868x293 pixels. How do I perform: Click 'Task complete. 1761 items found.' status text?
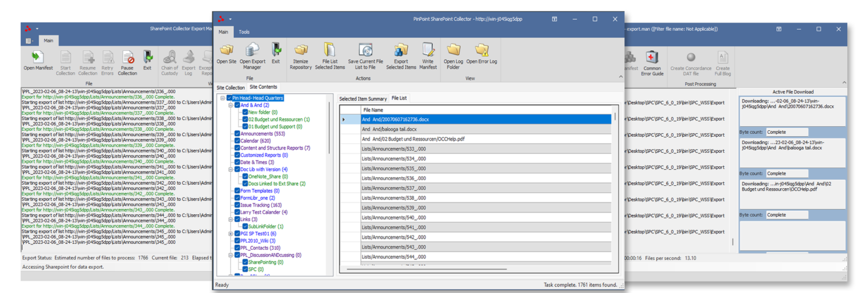(580, 285)
